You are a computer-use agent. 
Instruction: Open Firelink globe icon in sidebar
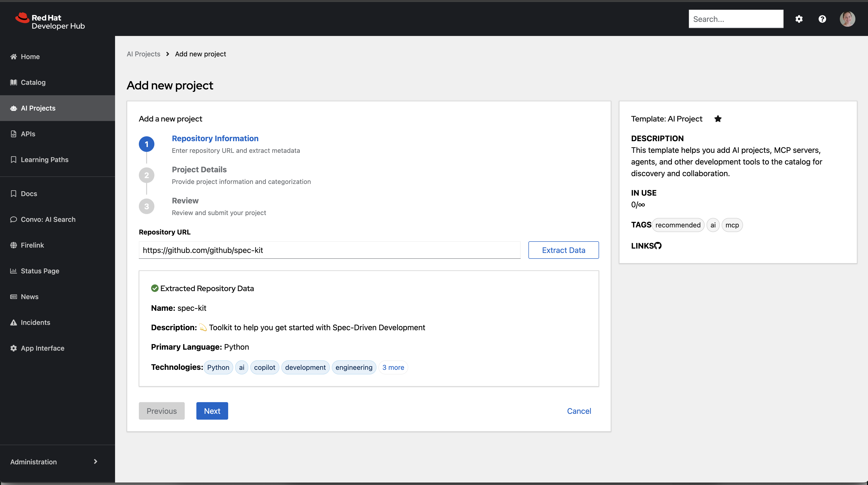pos(14,245)
